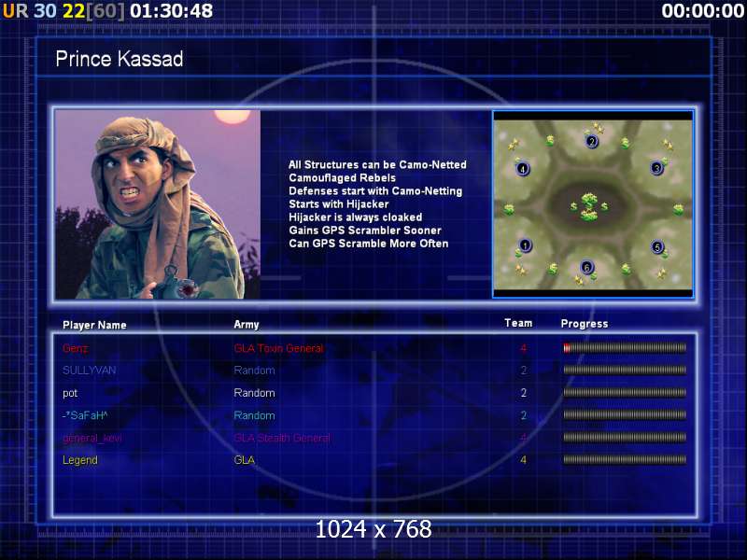
Task: Click start position 1 on minimap
Action: coord(525,245)
